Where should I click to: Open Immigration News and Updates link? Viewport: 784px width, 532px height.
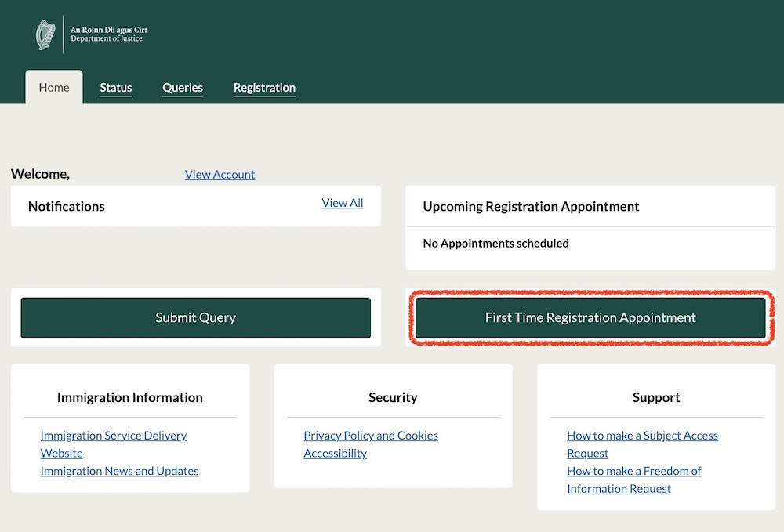tap(119, 471)
